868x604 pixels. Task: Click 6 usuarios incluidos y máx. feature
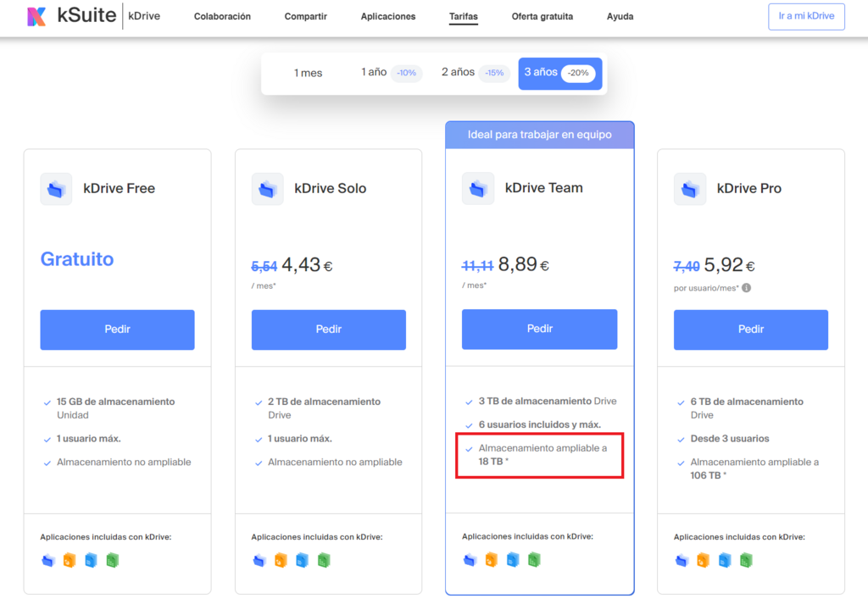(540, 424)
